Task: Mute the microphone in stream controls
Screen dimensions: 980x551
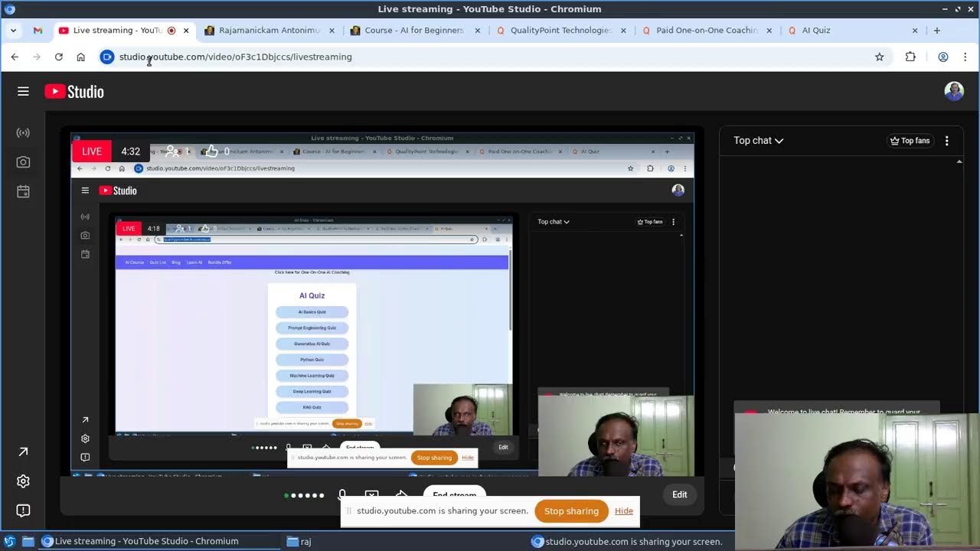Action: (342, 494)
